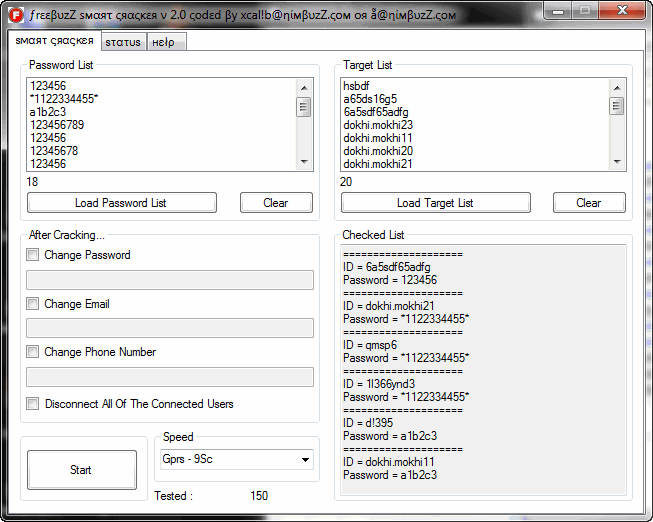This screenshot has height=522, width=653.
Task: Select dokhi.mokhi21 in the Target List box
Action: pyautogui.click(x=378, y=164)
